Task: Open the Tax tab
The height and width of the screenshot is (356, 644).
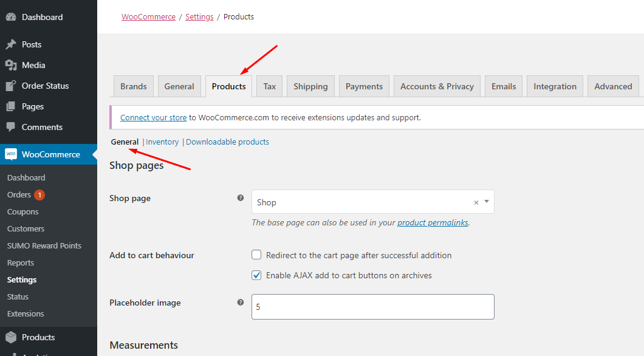Action: (269, 86)
